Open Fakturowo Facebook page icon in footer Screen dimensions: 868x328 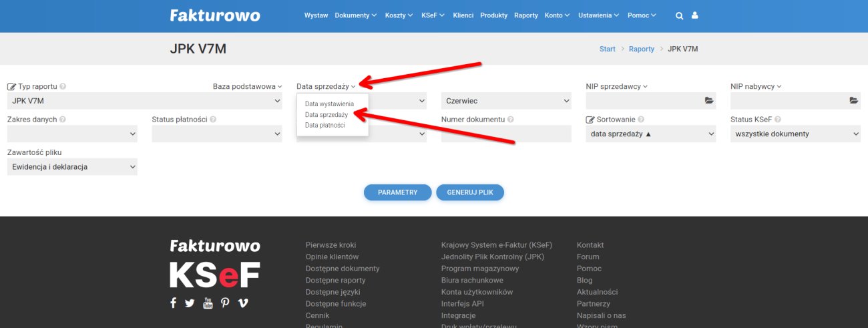[173, 303]
